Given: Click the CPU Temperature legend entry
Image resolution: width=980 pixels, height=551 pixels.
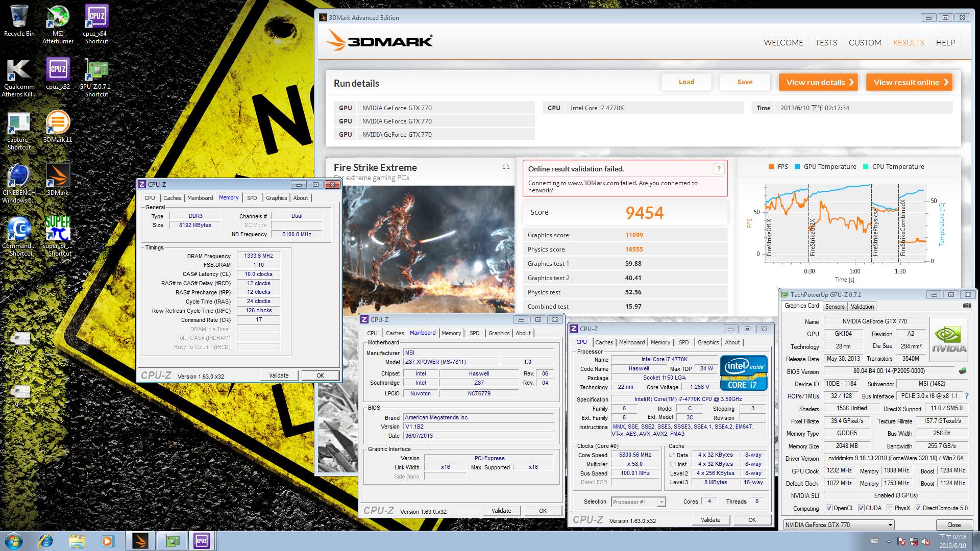Looking at the screenshot, I should [893, 167].
